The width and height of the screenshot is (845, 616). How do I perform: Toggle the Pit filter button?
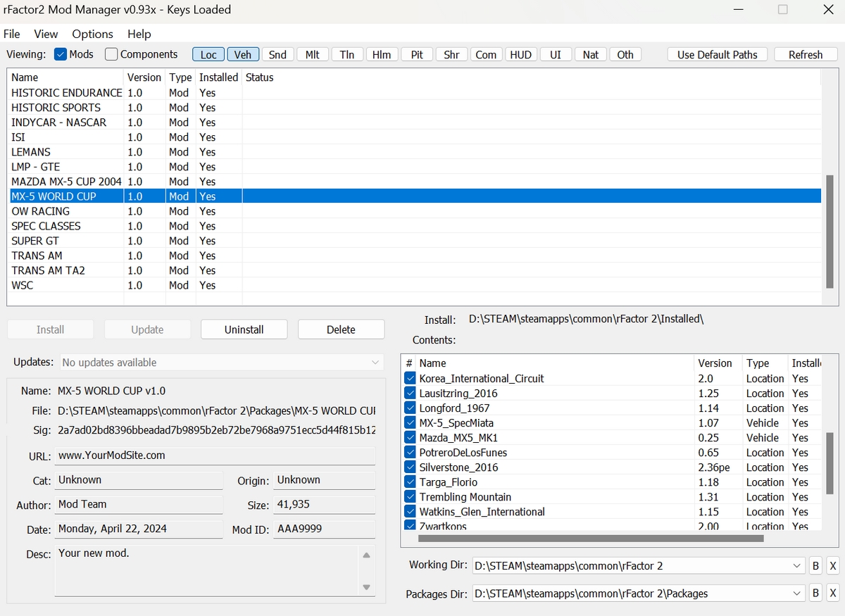coord(417,54)
